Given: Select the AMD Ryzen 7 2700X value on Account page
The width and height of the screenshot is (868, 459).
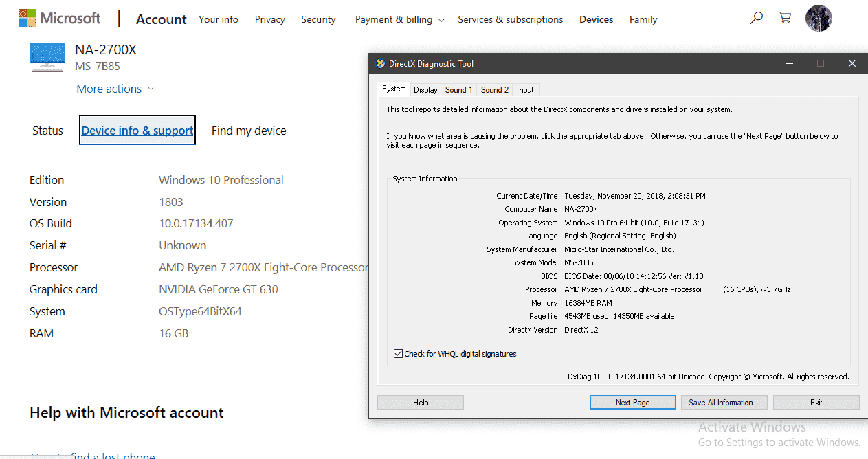Looking at the screenshot, I should [264, 267].
